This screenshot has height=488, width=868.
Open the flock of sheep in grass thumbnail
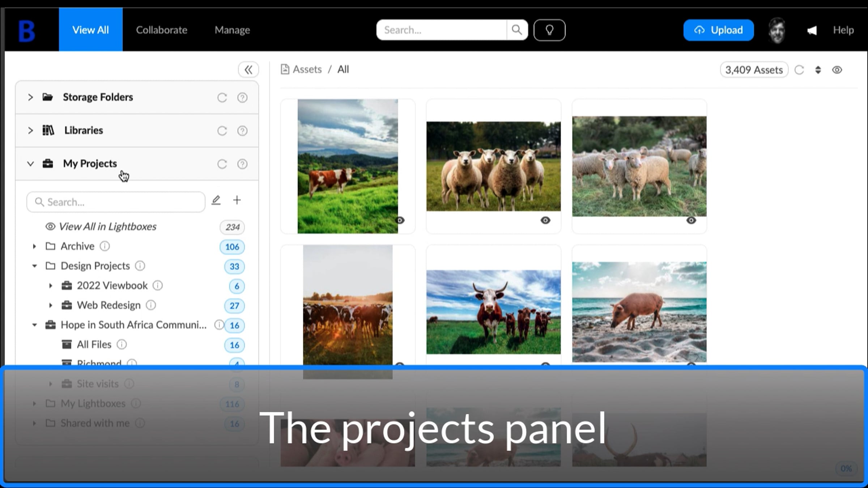639,166
